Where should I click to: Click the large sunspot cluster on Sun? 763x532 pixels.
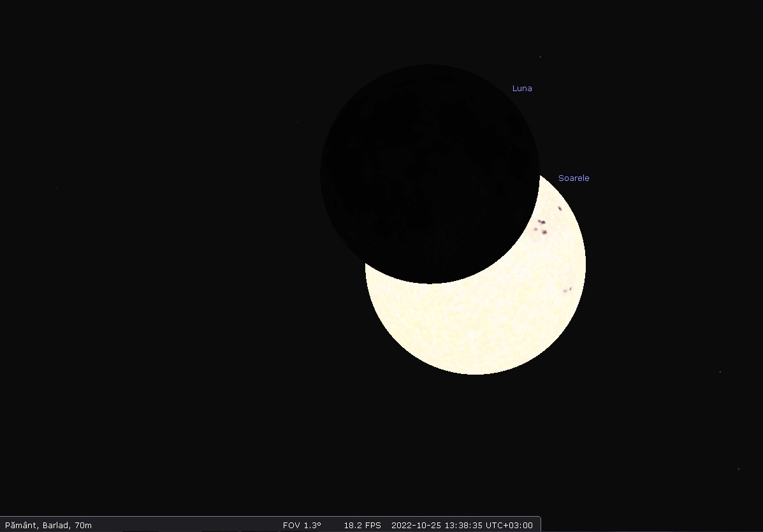pos(542,227)
